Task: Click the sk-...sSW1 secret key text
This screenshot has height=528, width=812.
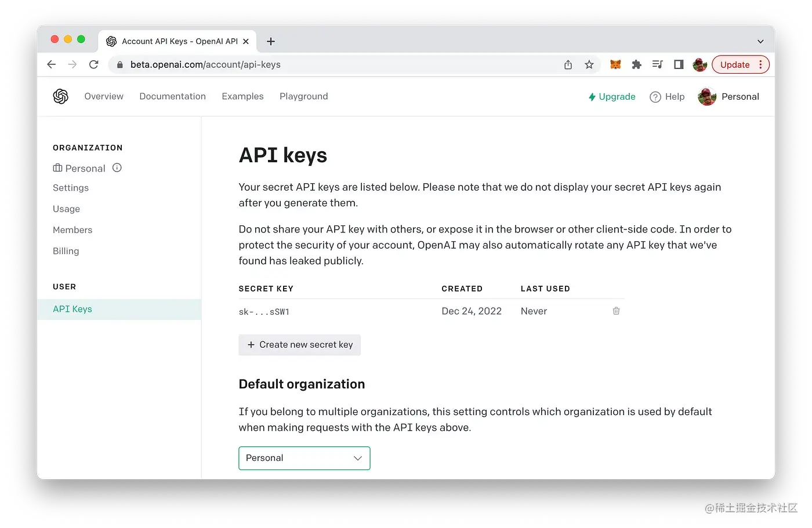Action: point(264,312)
